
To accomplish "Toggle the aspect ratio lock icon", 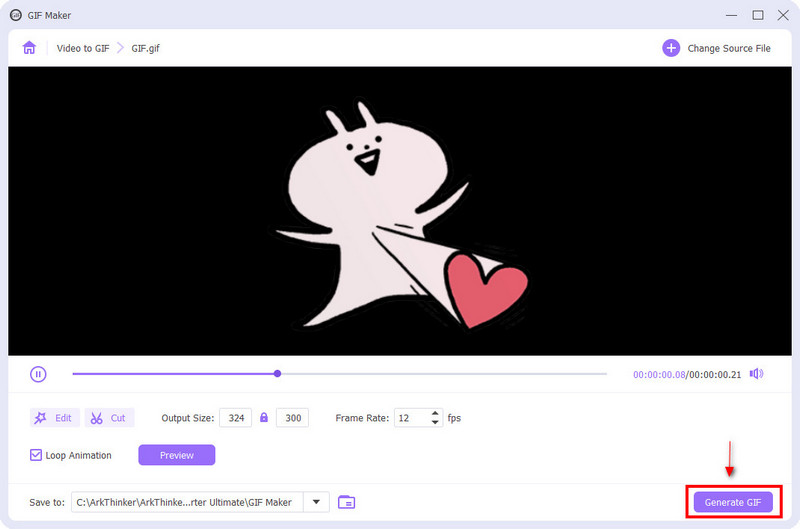I will [x=264, y=417].
